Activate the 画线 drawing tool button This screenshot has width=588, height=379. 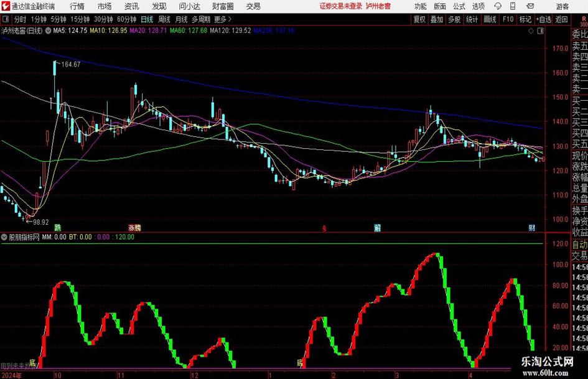[x=490, y=19]
